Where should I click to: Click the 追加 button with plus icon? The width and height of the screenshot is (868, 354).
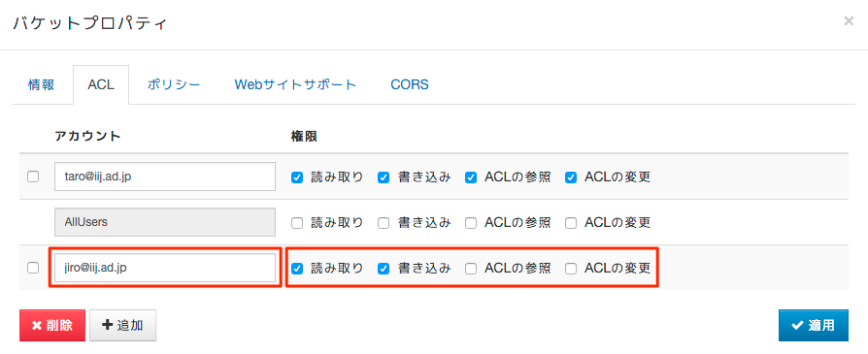123,325
